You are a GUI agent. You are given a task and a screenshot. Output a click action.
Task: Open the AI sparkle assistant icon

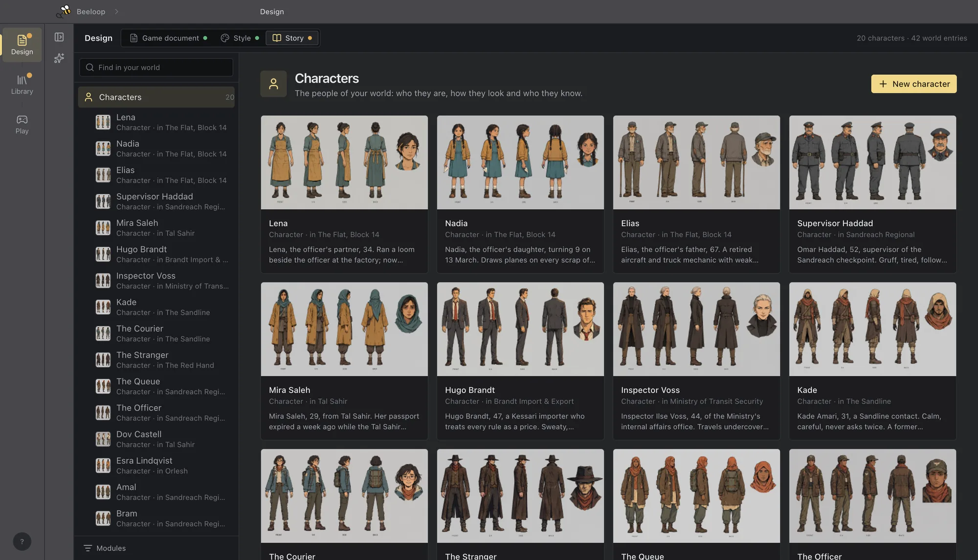(59, 58)
